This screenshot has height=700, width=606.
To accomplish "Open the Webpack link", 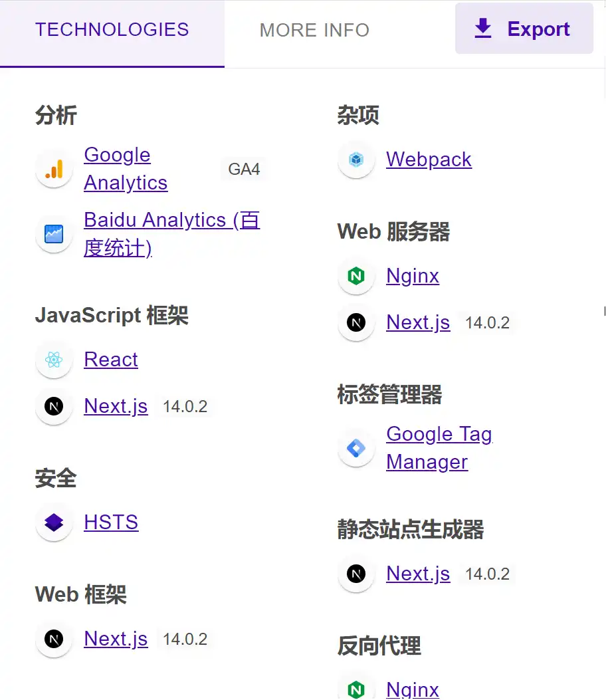I will [429, 160].
